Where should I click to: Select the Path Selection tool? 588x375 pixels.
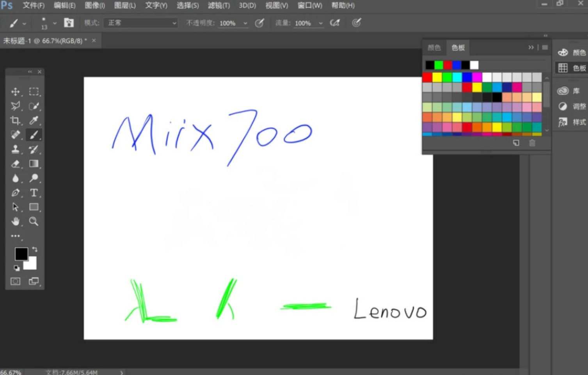tap(15, 207)
